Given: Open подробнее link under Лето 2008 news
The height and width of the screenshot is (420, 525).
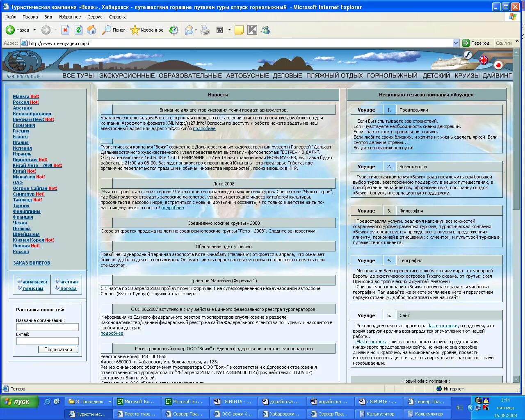Looking at the screenshot, I should [173, 208].
